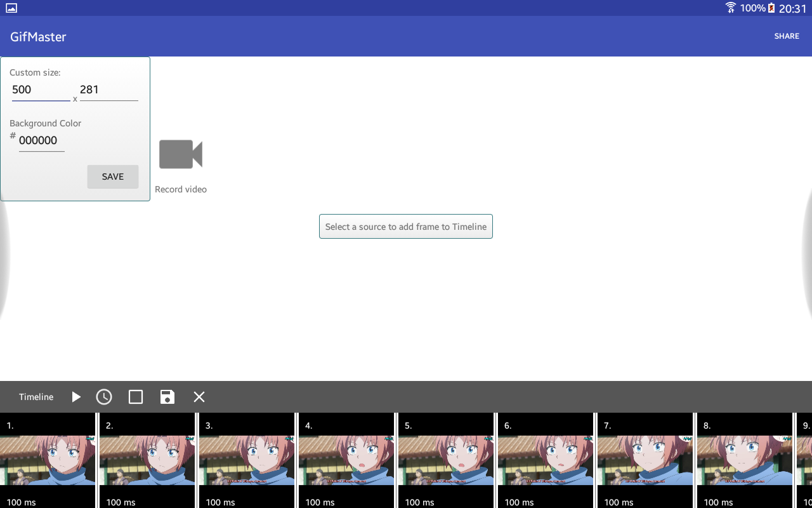Click the SAVE button in Custom size panel
Image resolution: width=812 pixels, height=508 pixels.
coord(113,177)
